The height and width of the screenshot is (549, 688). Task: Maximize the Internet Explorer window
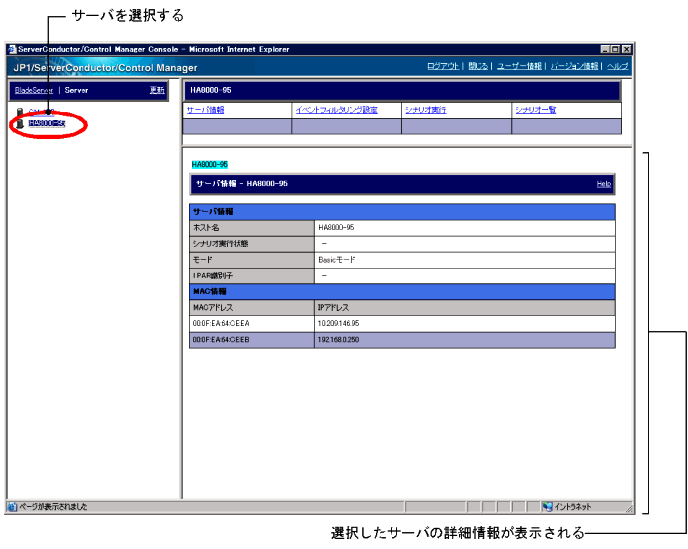[x=616, y=50]
